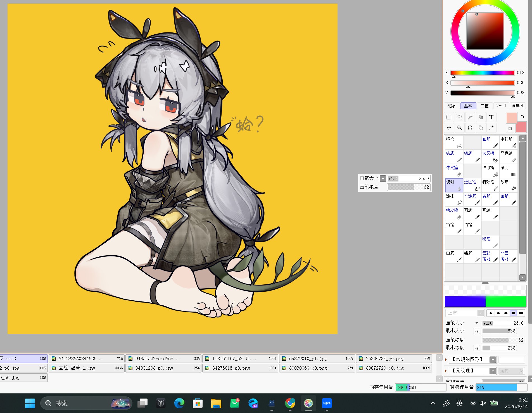Image resolution: width=532 pixels, height=413 pixels.
Task: Click the tool list scroll-down arrow
Action: coord(522,277)
